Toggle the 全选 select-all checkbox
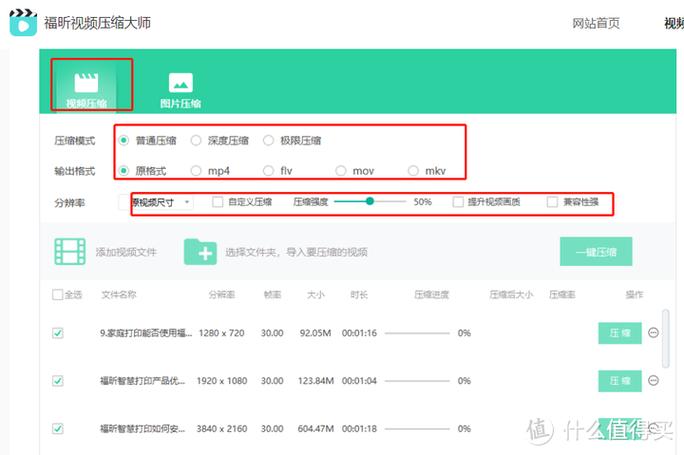 (x=57, y=294)
